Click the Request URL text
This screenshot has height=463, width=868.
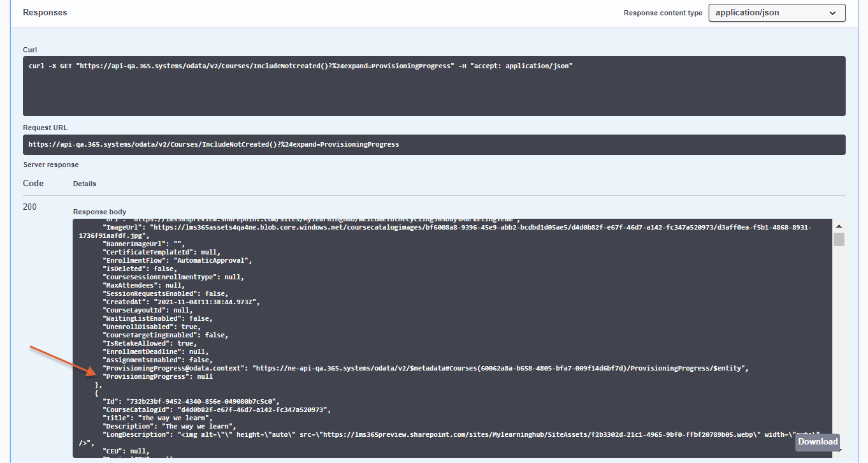coord(213,145)
